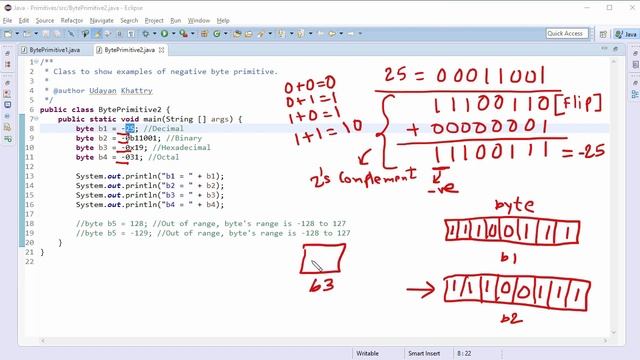Click the 8 : 22 cursor position status
The height and width of the screenshot is (360, 640).
pos(464,353)
